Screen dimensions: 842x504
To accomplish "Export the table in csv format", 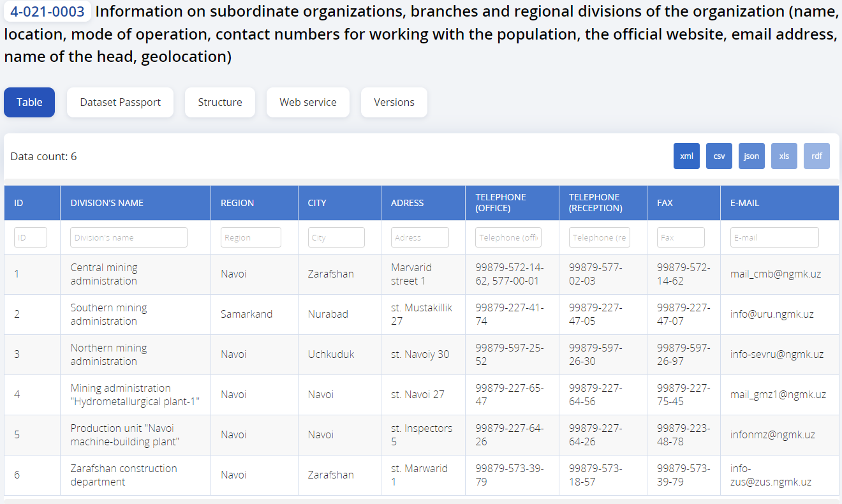I will coord(719,156).
